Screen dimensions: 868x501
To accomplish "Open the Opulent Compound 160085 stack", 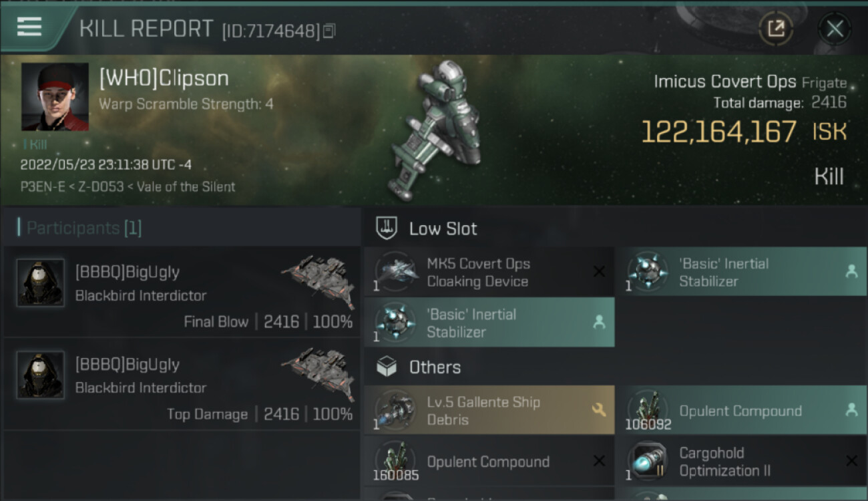I will [489, 462].
